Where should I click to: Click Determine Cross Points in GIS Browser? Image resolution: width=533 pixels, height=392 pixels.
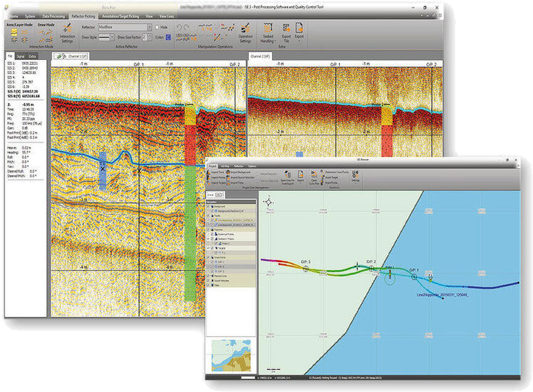click(334, 172)
